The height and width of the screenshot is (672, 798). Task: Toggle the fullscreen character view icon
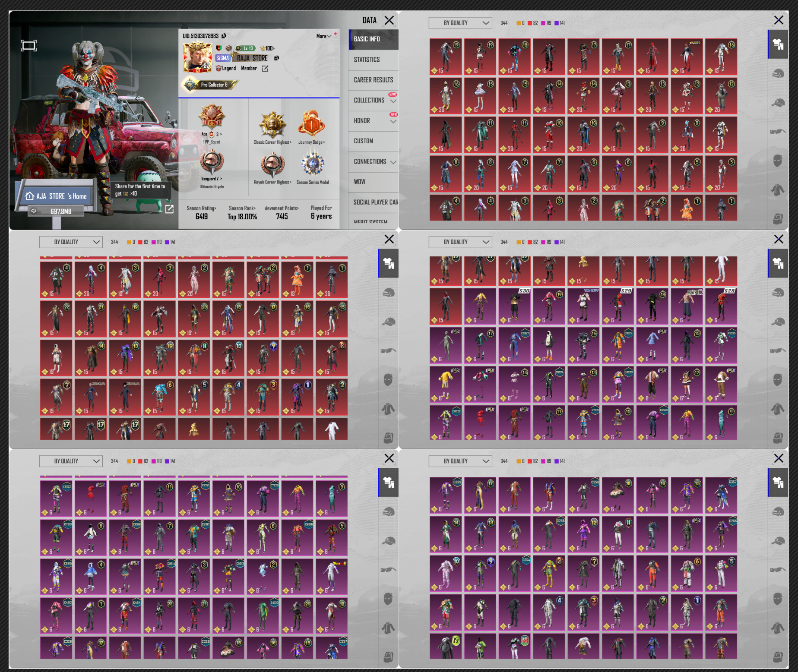(29, 45)
